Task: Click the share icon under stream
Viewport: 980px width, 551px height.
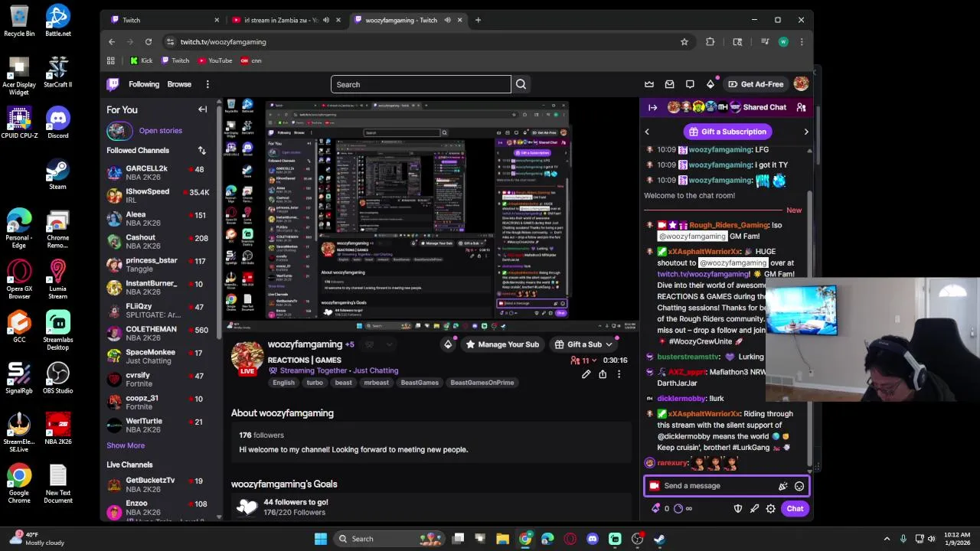Action: click(603, 374)
